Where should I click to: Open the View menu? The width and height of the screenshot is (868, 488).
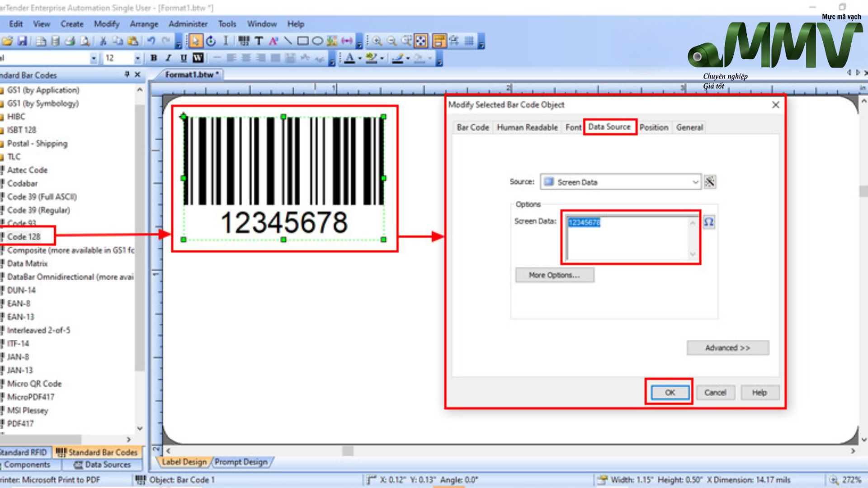tap(42, 24)
